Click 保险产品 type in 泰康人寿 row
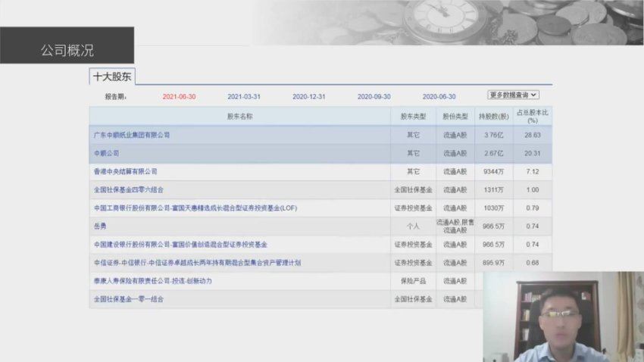This screenshot has width=644, height=362. [413, 281]
